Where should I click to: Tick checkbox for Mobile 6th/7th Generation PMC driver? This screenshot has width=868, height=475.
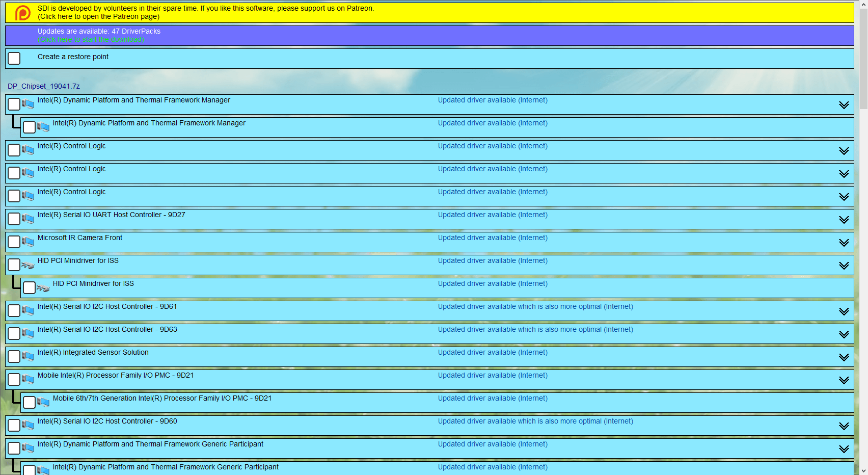(x=30, y=402)
